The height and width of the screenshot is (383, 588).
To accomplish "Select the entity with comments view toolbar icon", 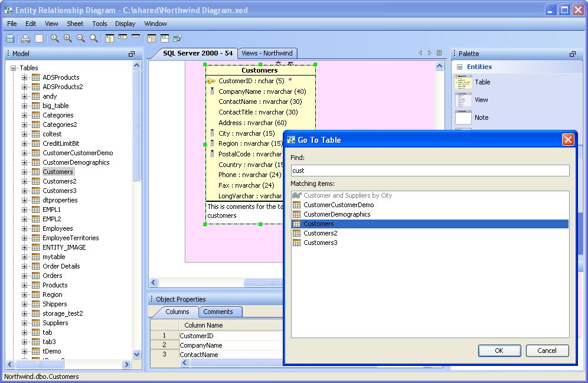I will pos(165,38).
